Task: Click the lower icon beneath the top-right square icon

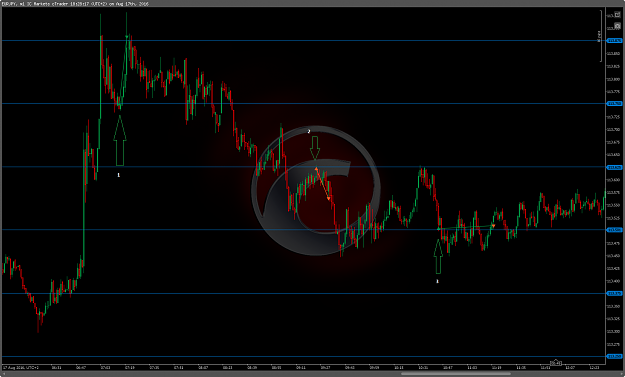Action: (x=617, y=26)
